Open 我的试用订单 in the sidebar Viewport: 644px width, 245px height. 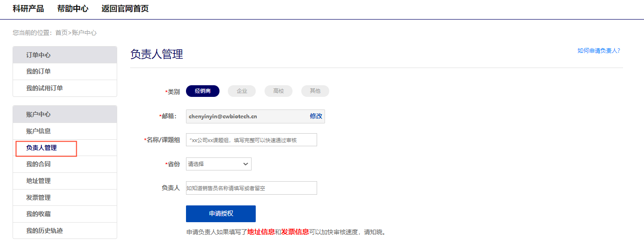[45, 88]
